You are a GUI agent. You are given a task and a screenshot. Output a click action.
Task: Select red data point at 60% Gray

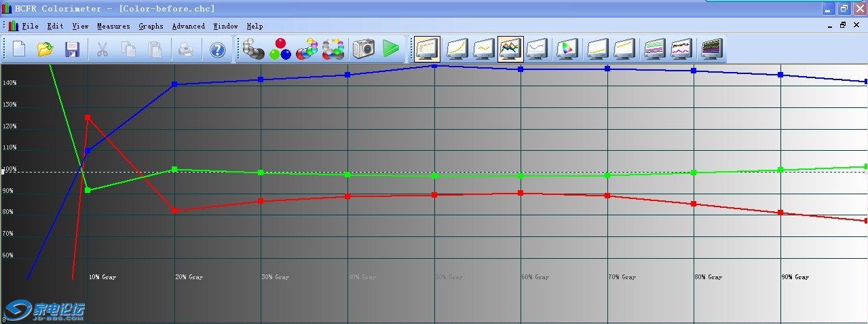click(x=521, y=193)
